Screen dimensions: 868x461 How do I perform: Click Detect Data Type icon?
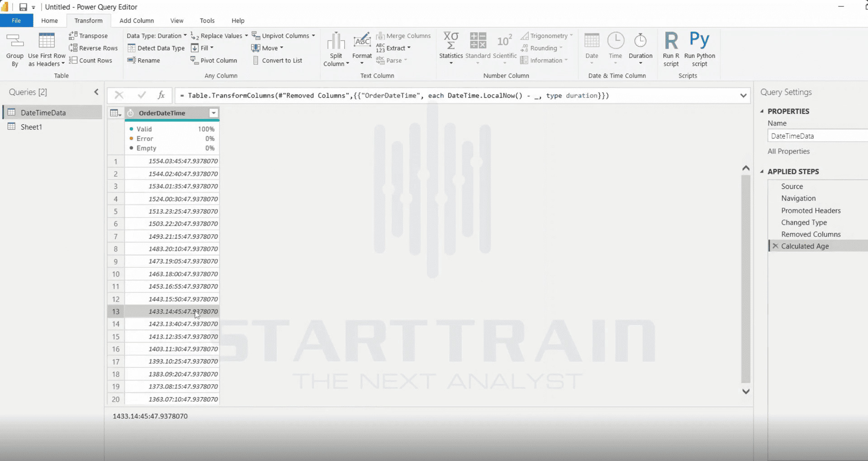pyautogui.click(x=131, y=48)
